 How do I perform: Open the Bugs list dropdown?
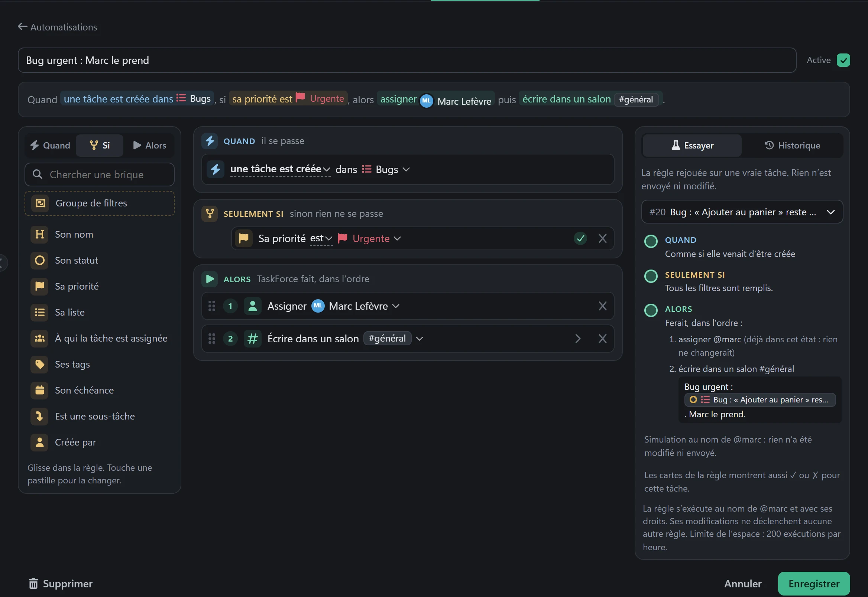(386, 169)
